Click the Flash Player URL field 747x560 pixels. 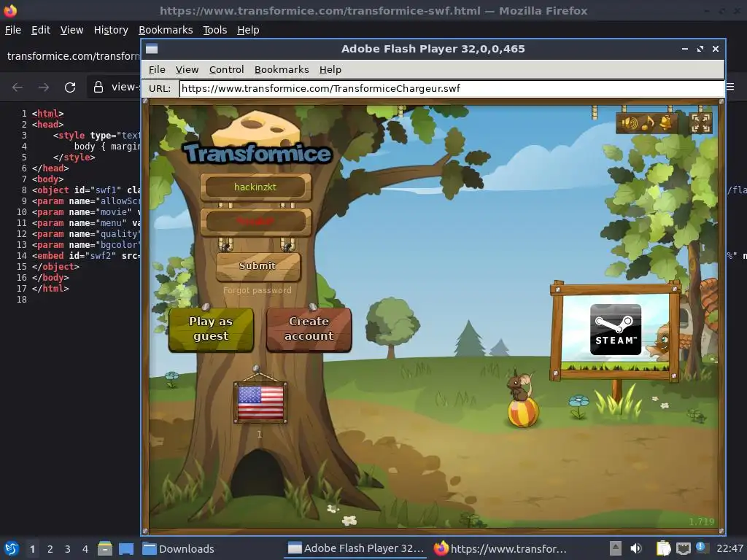[452, 88]
